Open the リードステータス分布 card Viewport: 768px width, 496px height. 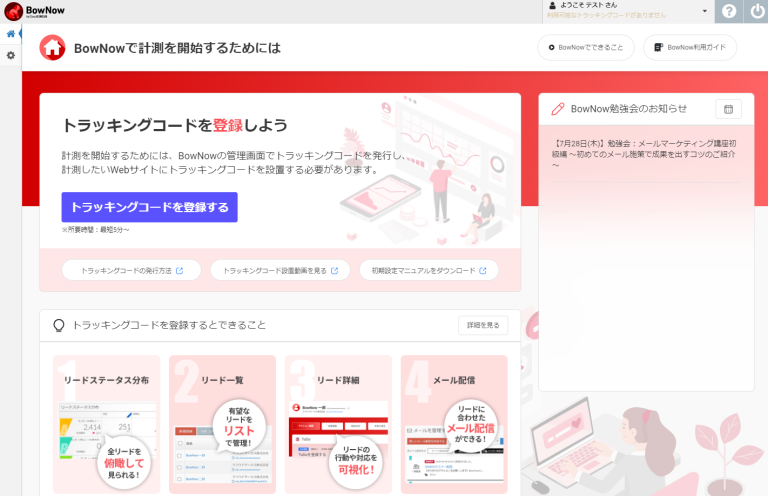[x=106, y=424]
